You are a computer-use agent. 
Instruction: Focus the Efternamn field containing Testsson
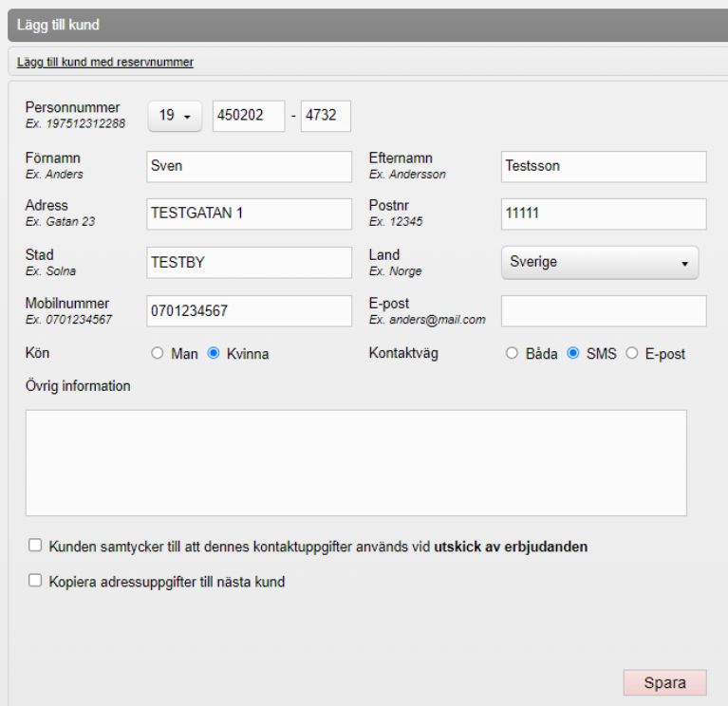click(x=604, y=166)
